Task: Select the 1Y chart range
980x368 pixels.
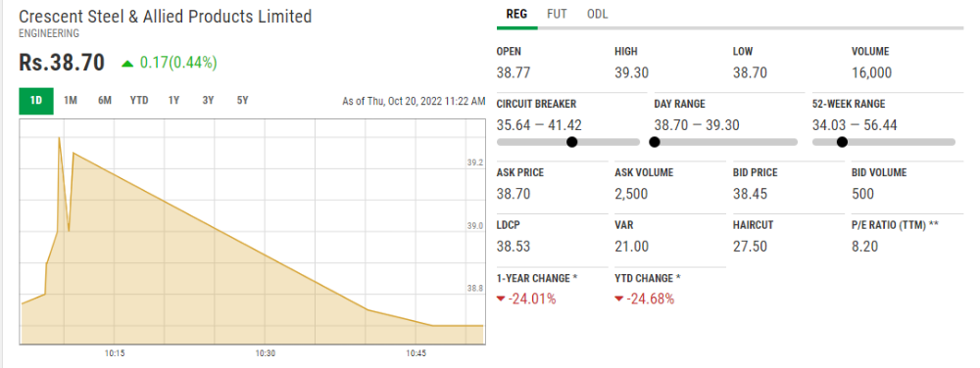Action: click(173, 101)
